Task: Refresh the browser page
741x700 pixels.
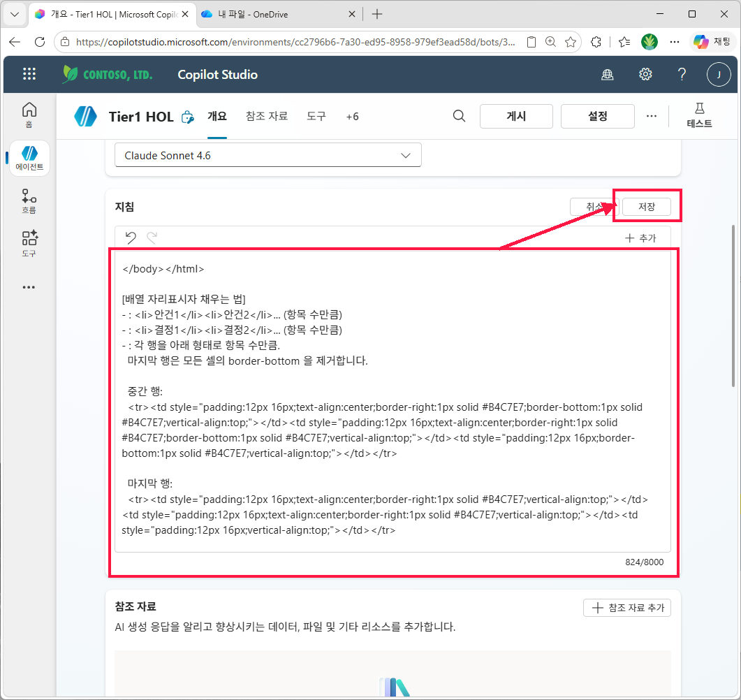Action: [x=41, y=42]
